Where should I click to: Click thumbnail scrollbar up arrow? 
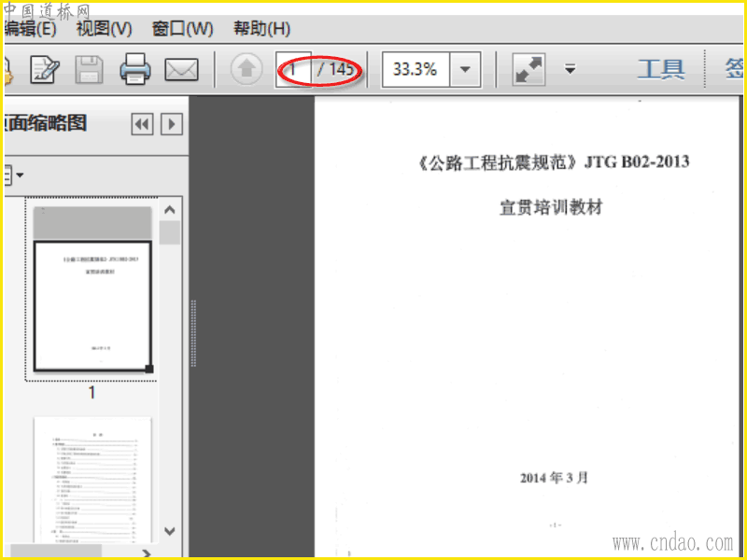[x=170, y=209]
